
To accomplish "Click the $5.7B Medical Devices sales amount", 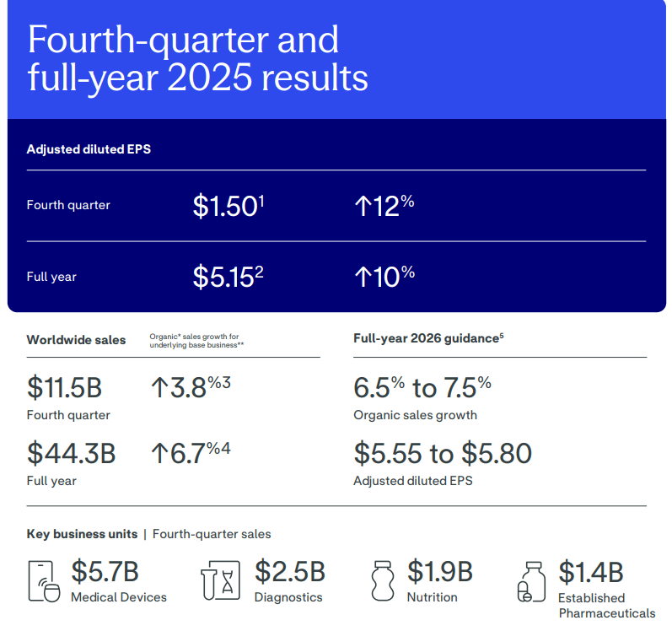I will pyautogui.click(x=105, y=571).
